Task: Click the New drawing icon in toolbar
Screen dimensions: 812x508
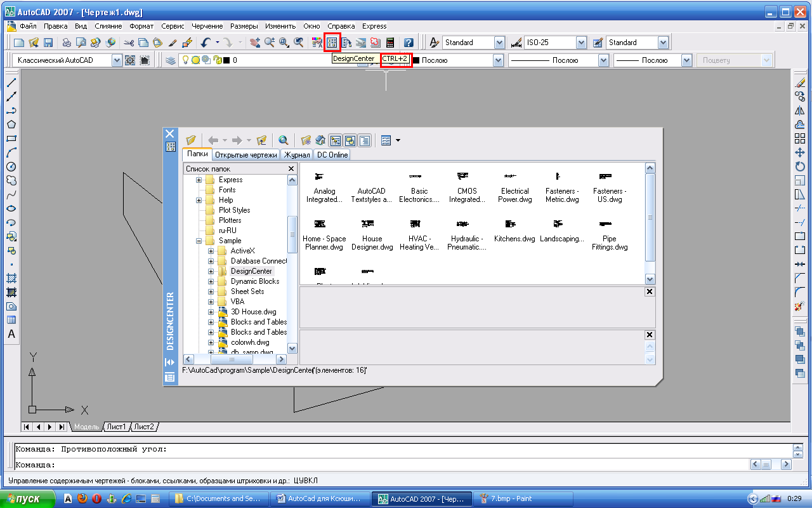Action: tap(18, 43)
